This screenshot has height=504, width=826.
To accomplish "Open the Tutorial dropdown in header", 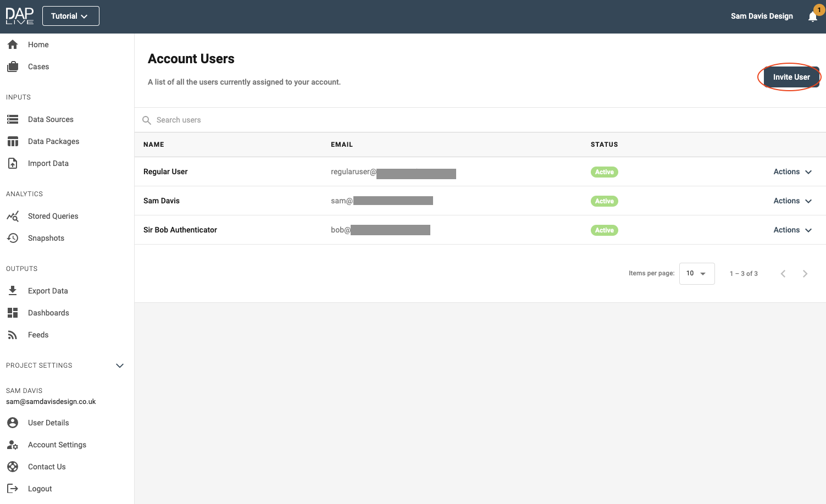I will tap(70, 16).
